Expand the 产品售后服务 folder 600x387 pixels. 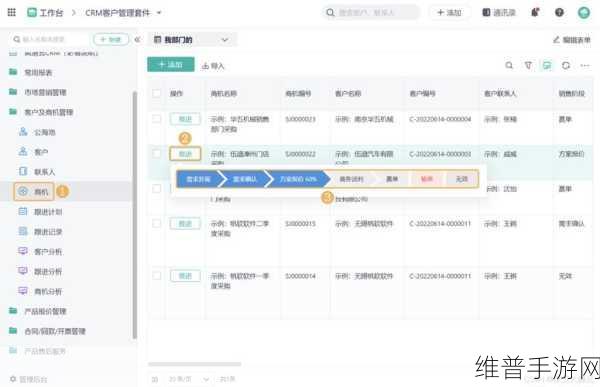tap(45, 351)
